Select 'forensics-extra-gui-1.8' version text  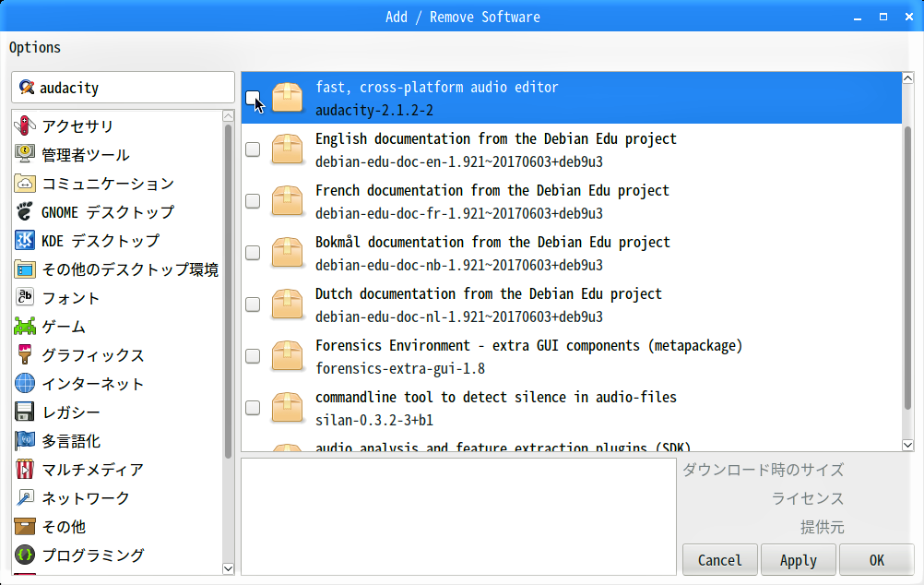point(400,368)
